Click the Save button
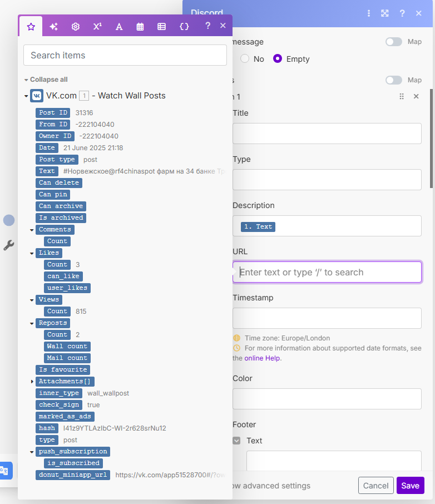Viewport: 435px width, 504px height. [x=410, y=486]
